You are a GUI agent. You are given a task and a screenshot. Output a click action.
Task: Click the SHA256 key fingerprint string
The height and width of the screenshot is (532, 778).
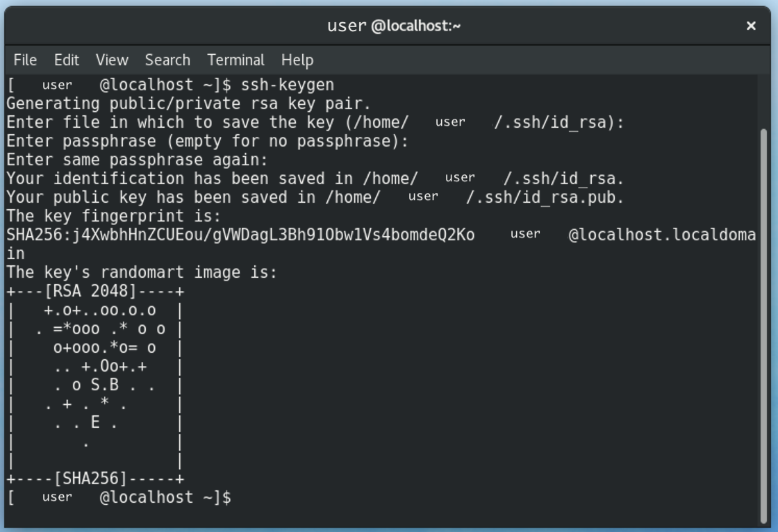pyautogui.click(x=240, y=235)
